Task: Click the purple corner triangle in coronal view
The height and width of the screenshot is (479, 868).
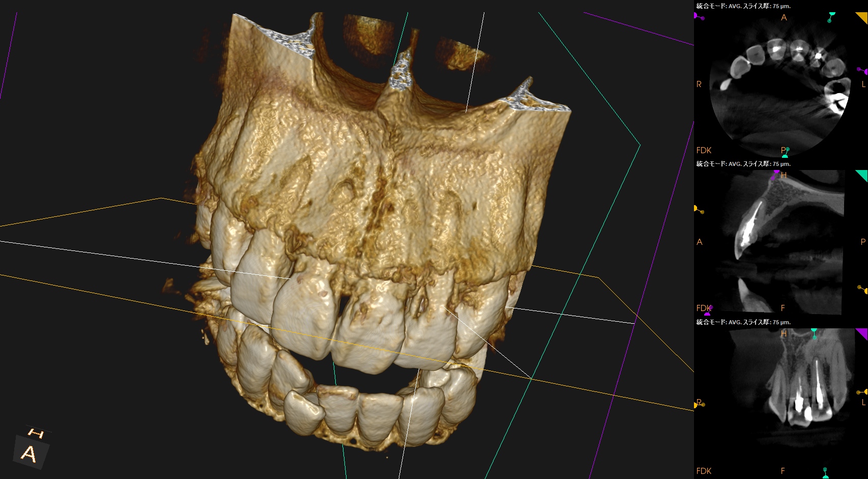Action: (862, 333)
